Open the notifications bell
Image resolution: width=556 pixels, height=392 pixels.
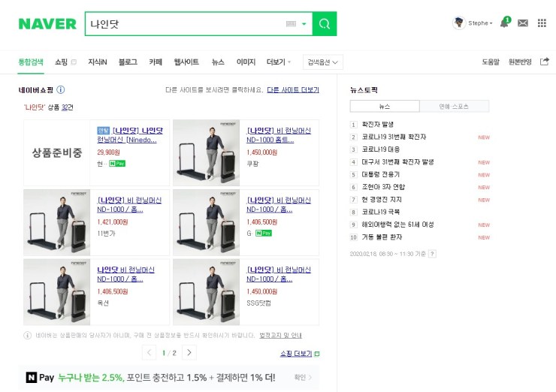pos(504,23)
